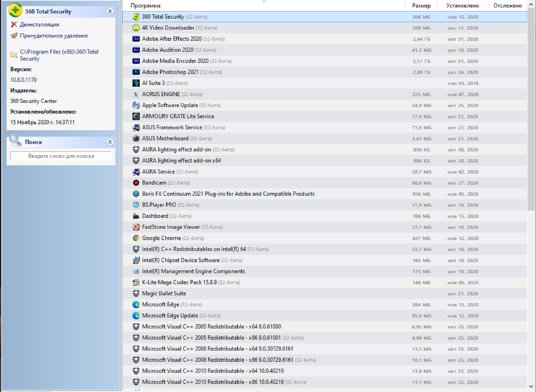Click the 4K Video Downloader icon
The image size is (536, 392).
click(x=136, y=27)
